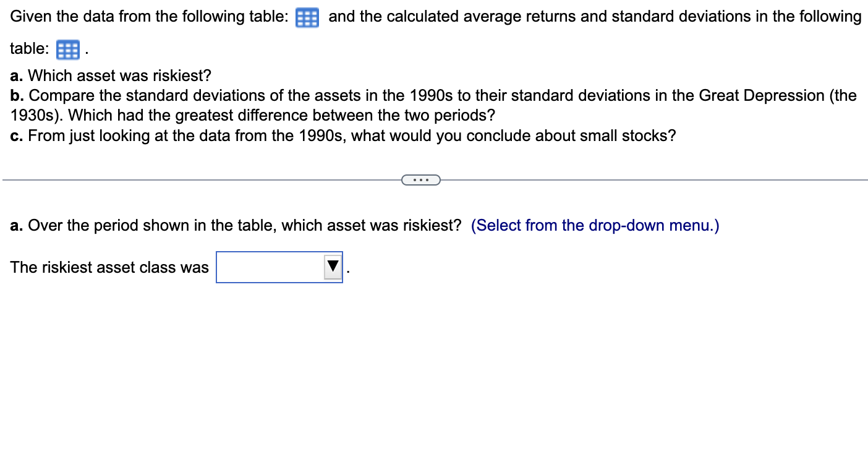This screenshot has width=868, height=475.
Task: Click part c question text
Action: [343, 135]
